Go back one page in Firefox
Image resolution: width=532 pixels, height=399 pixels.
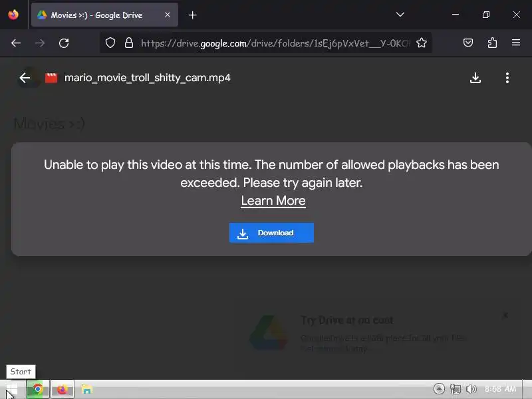pyautogui.click(x=16, y=43)
